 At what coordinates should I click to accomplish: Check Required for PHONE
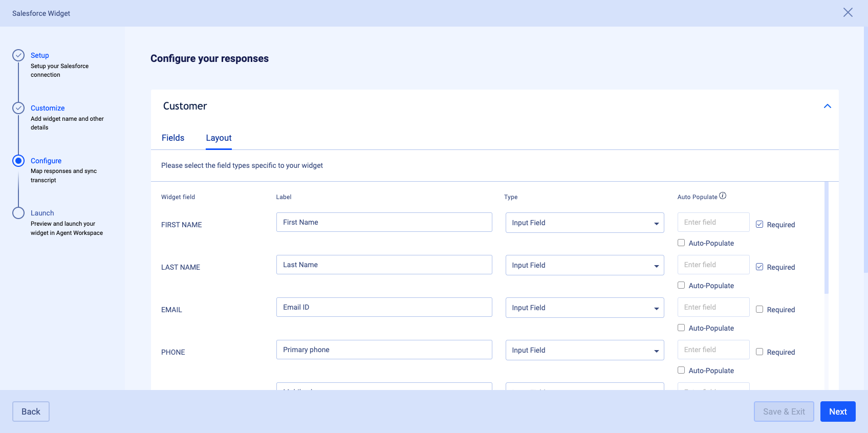tap(759, 352)
